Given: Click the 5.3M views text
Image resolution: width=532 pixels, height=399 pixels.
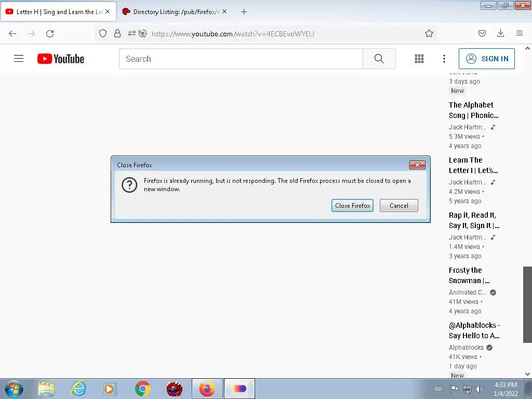Looking at the screenshot, I should coord(464,137).
